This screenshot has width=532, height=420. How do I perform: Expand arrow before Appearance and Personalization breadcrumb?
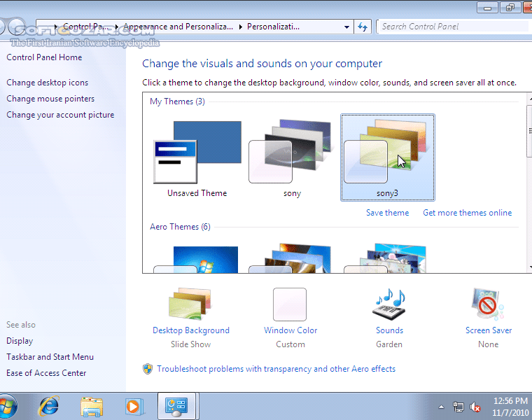(116, 27)
